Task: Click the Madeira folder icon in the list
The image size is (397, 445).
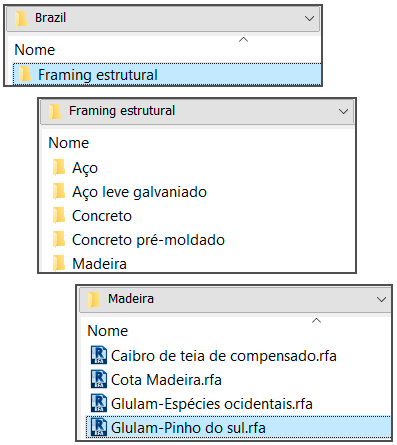Action: pos(59,263)
